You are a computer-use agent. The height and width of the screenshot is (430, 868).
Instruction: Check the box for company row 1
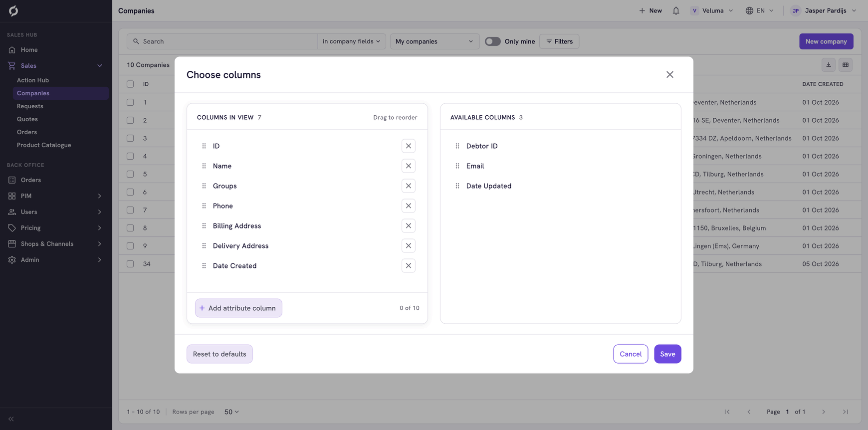pyautogui.click(x=130, y=102)
